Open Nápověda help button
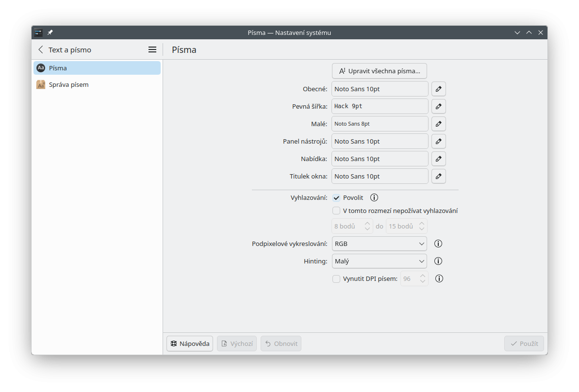This screenshot has width=579, height=392. (x=190, y=343)
